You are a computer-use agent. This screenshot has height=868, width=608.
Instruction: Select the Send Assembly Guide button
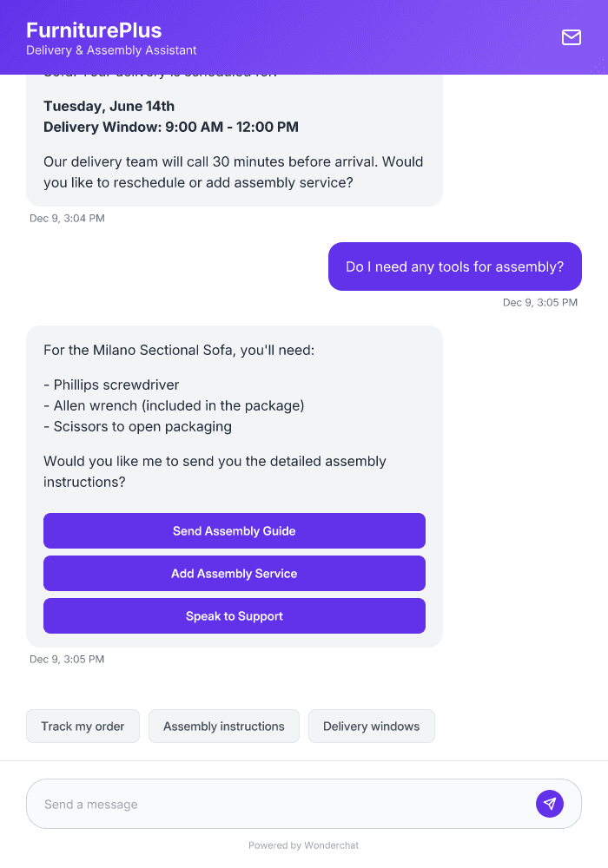point(234,530)
